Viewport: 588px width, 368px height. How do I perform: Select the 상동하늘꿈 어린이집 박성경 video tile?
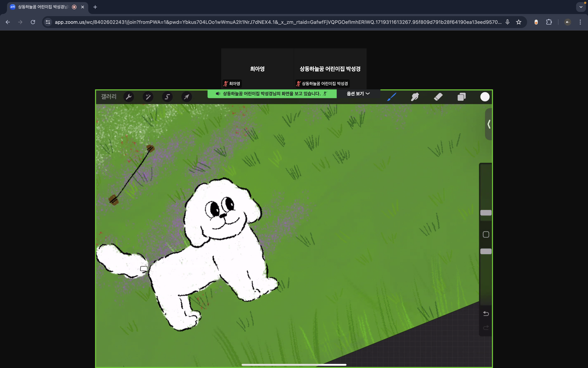click(x=330, y=69)
